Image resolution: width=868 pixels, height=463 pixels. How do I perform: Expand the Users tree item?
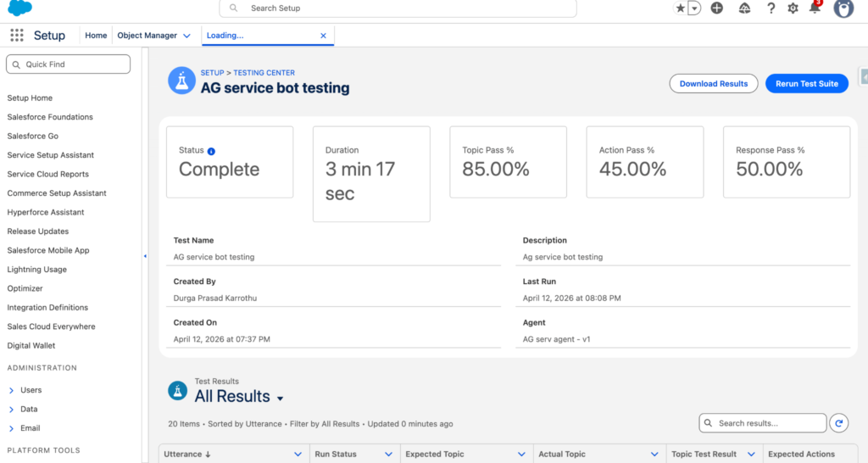11,390
